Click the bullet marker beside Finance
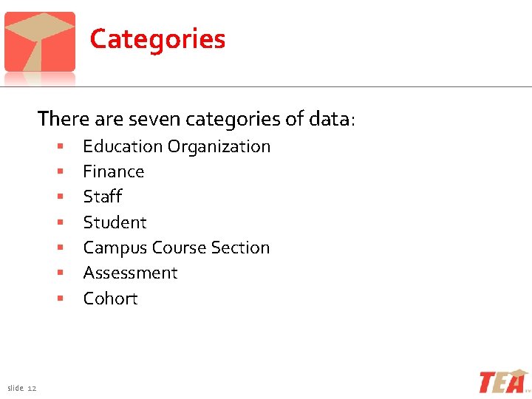Image resolution: width=532 pixels, height=399 pixels. click(61, 172)
